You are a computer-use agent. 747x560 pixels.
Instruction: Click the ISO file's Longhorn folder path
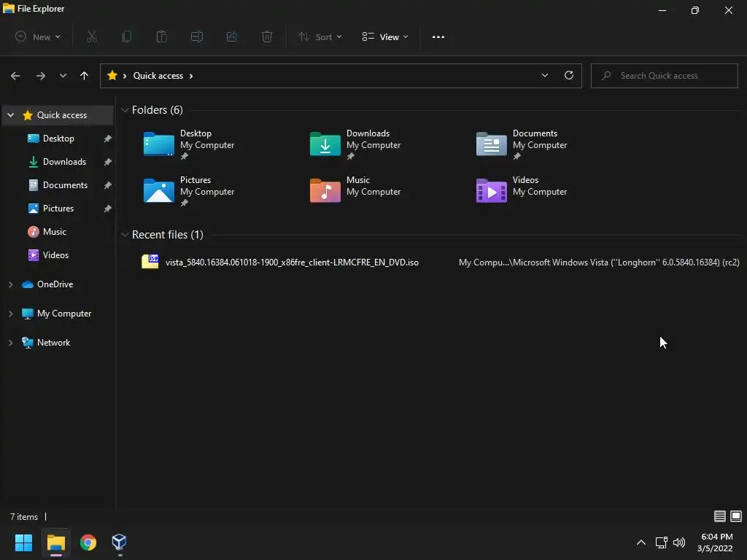pyautogui.click(x=599, y=262)
